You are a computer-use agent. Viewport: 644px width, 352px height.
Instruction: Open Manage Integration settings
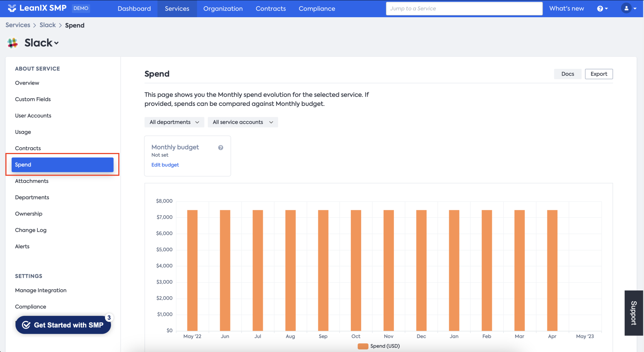pos(41,290)
